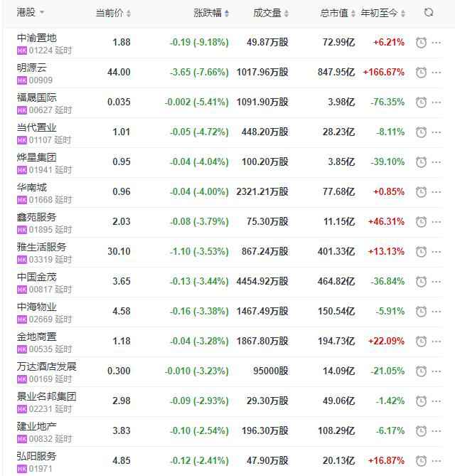Open stock 烨星集团 01941
The image size is (455, 476).
tap(44, 164)
